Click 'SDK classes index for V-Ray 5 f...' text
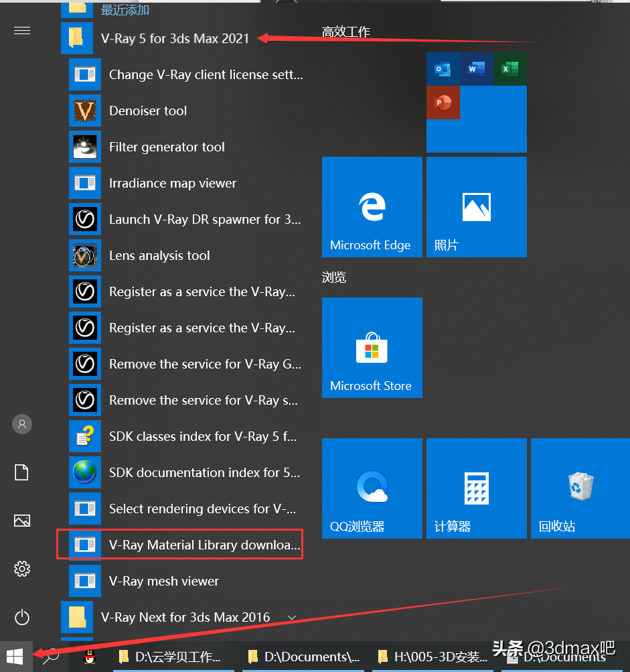This screenshot has height=672, width=630. coord(203,436)
